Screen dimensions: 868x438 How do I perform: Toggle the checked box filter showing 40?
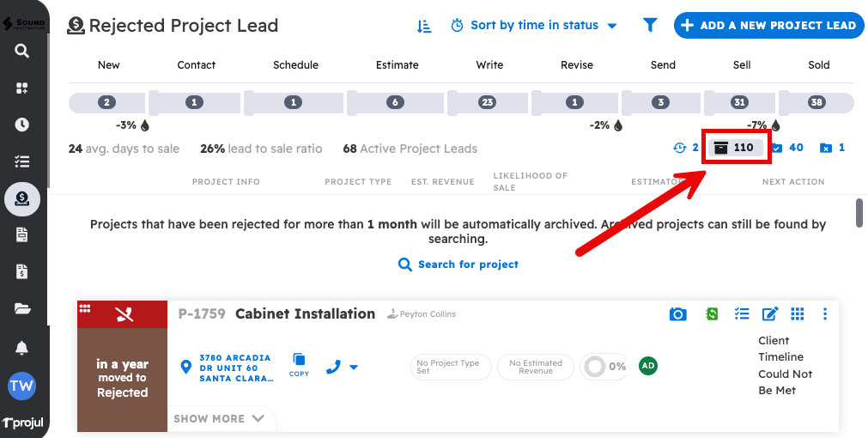(x=787, y=148)
